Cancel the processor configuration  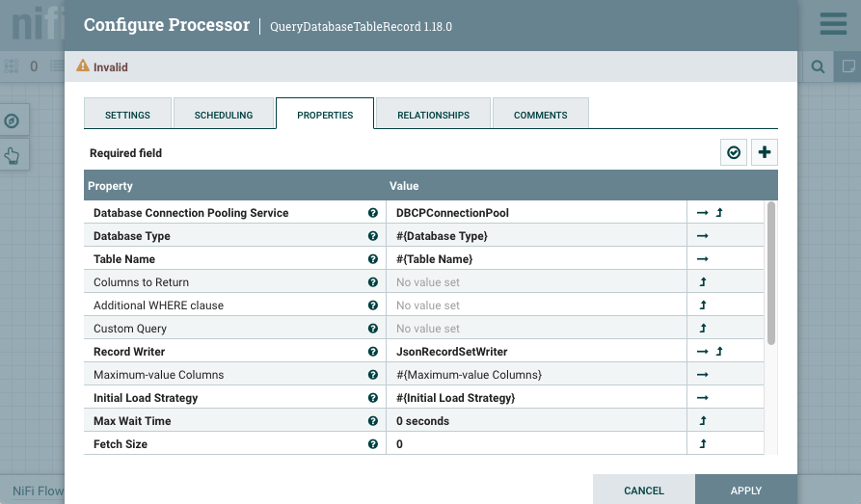[643, 491]
